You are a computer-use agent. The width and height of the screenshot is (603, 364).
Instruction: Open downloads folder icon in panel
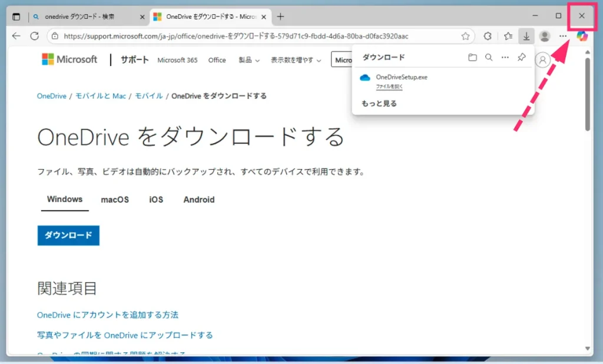pyautogui.click(x=473, y=57)
